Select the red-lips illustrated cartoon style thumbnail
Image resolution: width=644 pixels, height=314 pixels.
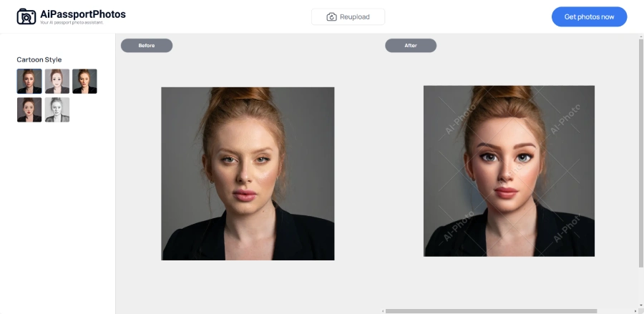(x=29, y=109)
